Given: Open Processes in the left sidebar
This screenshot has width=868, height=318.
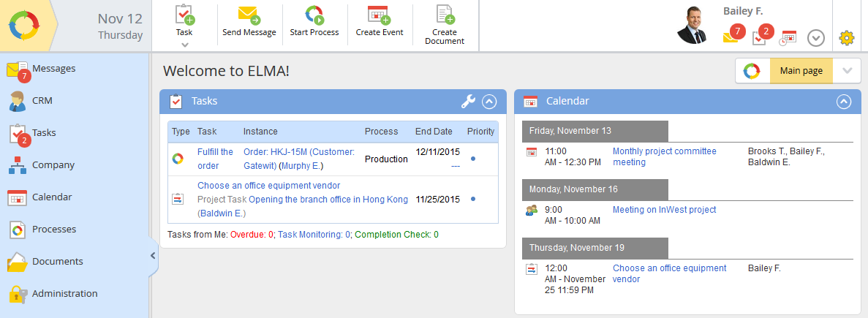Looking at the screenshot, I should 54,229.
